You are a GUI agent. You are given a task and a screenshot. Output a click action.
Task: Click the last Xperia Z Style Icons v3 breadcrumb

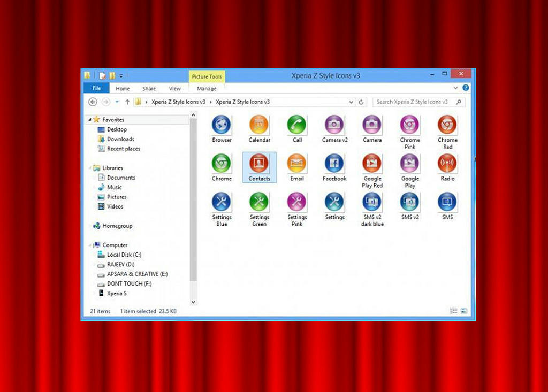point(242,102)
